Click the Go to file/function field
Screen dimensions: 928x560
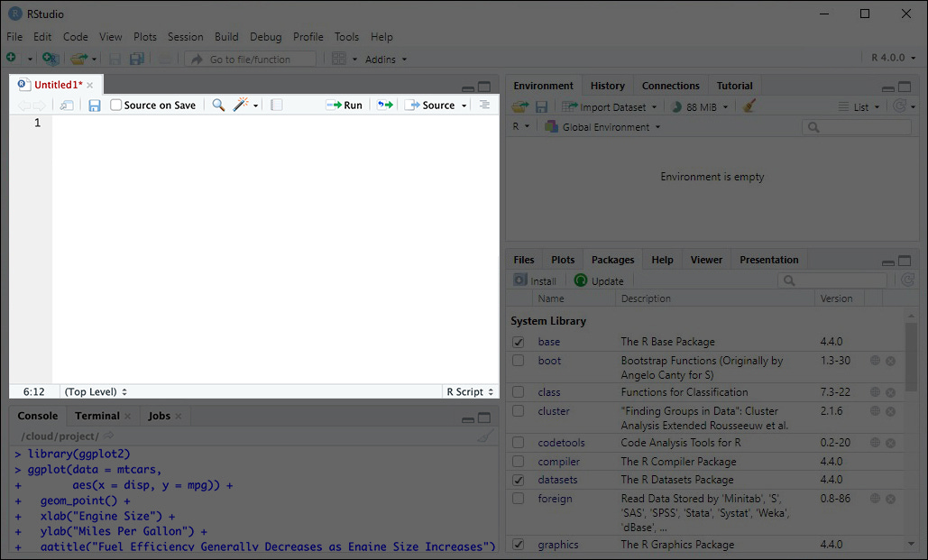pos(251,60)
